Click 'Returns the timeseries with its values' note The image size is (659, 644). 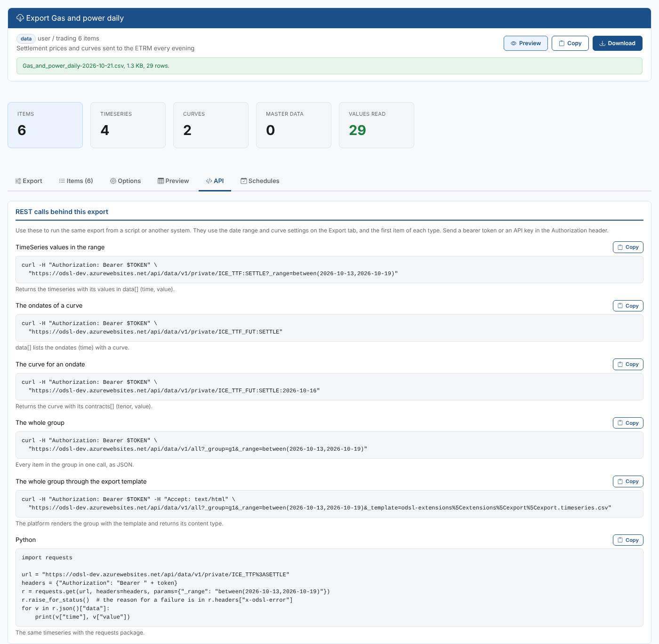pos(95,289)
